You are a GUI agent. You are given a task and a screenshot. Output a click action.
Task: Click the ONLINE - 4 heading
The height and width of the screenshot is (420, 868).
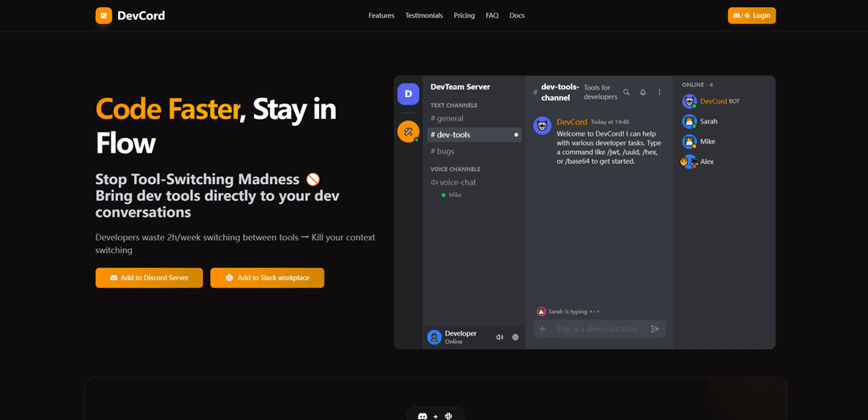point(698,84)
